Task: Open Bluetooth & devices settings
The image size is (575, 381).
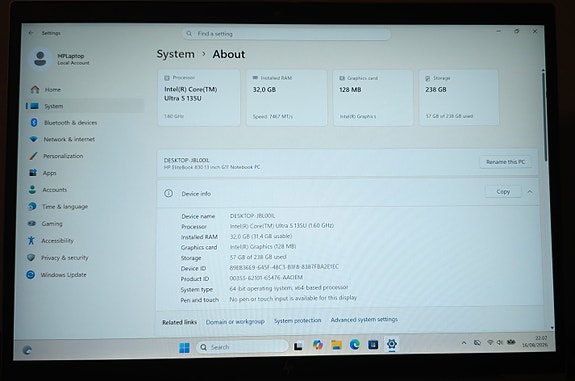Action: pyautogui.click(x=85, y=122)
